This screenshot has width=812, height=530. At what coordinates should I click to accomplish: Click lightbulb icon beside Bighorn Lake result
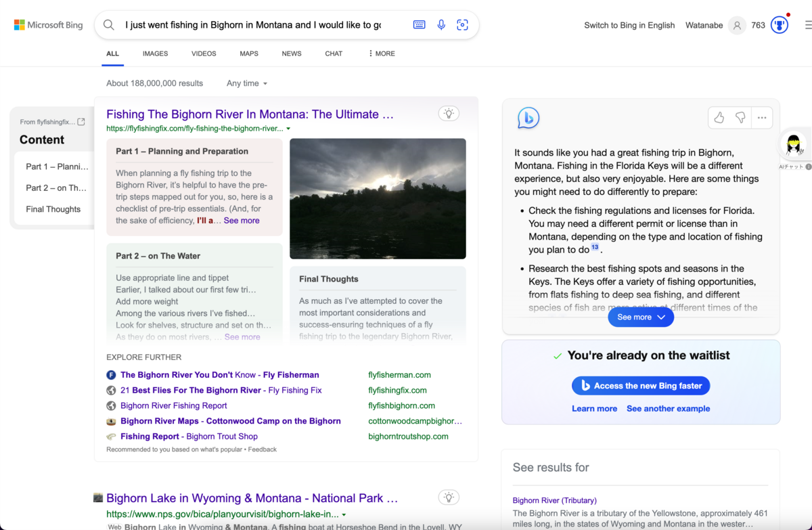click(x=449, y=498)
